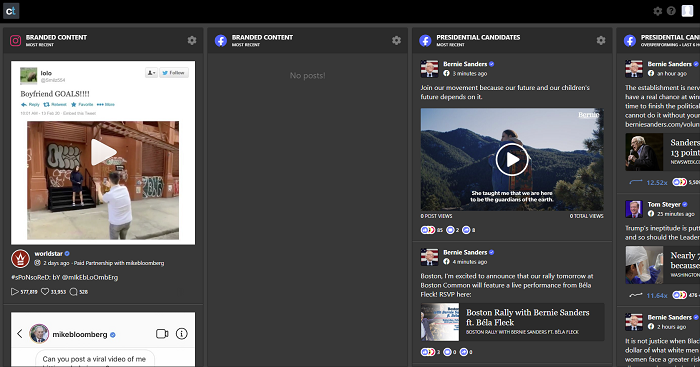Click the back arrow in mikebloomberg chat

[20, 334]
